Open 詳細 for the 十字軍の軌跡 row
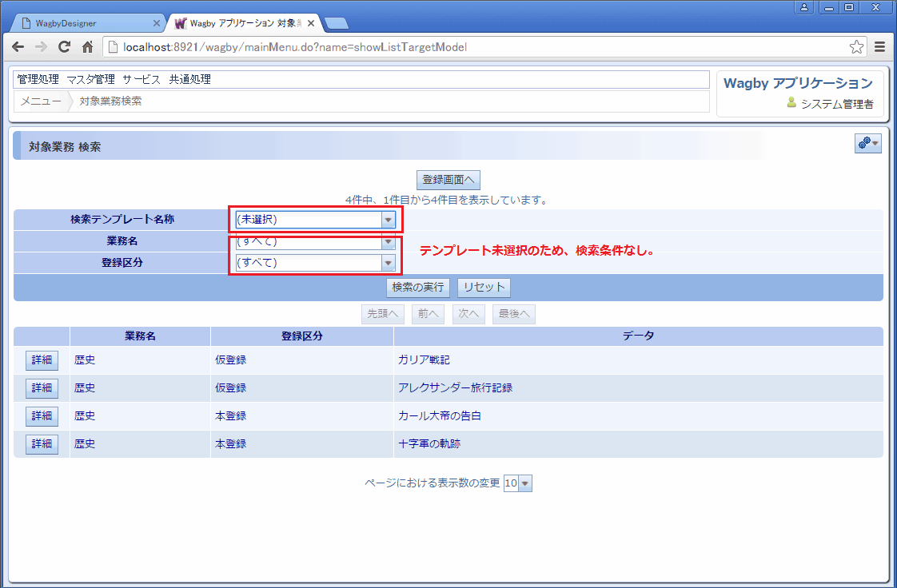The image size is (897, 588). 42,444
